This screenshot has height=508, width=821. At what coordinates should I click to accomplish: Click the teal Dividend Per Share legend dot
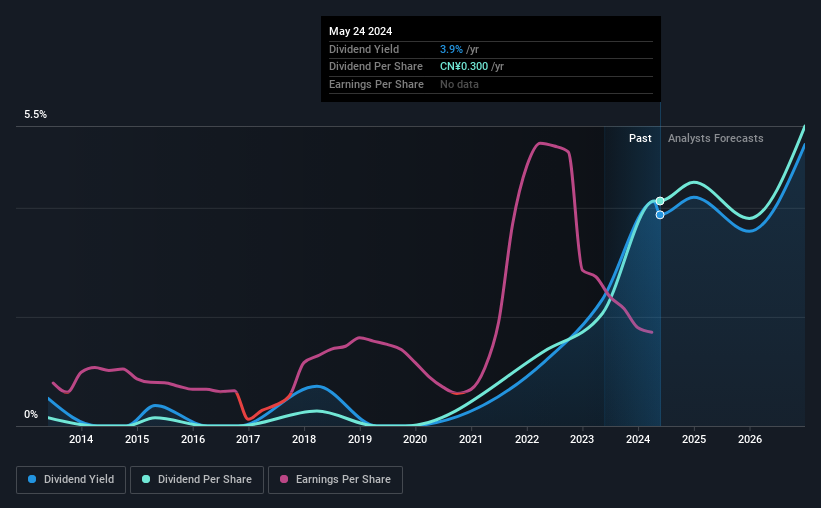coord(146,479)
